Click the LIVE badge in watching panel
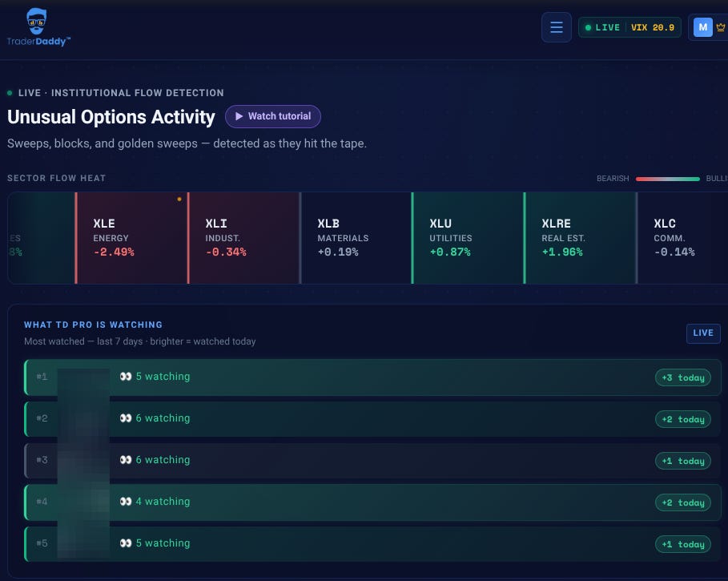Image resolution: width=728 pixels, height=581 pixels. click(703, 333)
